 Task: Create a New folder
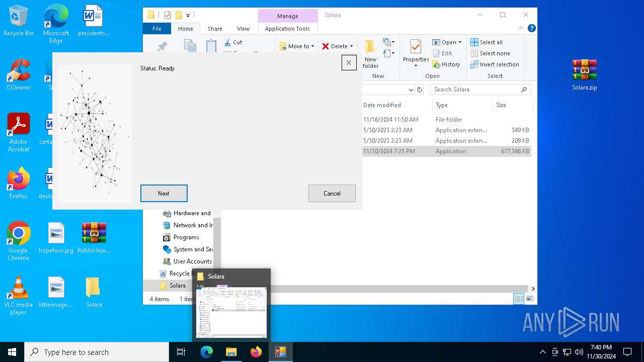tap(370, 54)
